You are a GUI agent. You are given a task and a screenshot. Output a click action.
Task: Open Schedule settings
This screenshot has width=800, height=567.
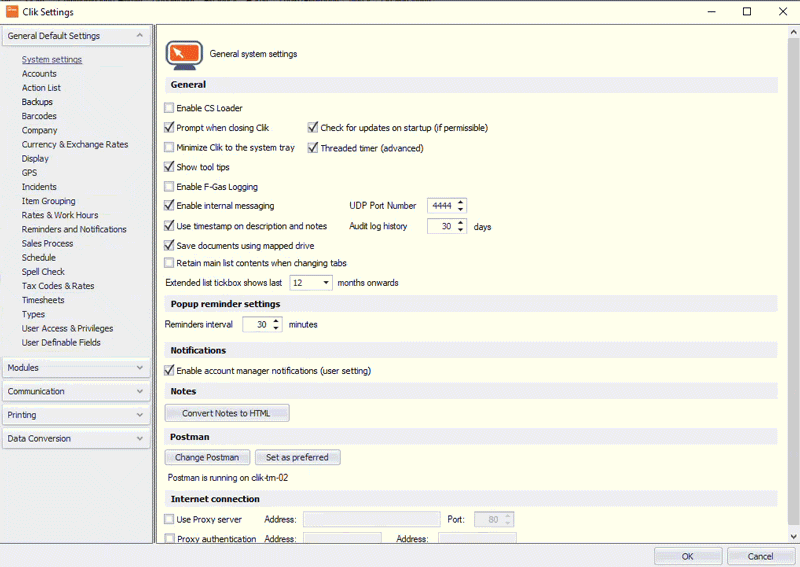point(38,258)
